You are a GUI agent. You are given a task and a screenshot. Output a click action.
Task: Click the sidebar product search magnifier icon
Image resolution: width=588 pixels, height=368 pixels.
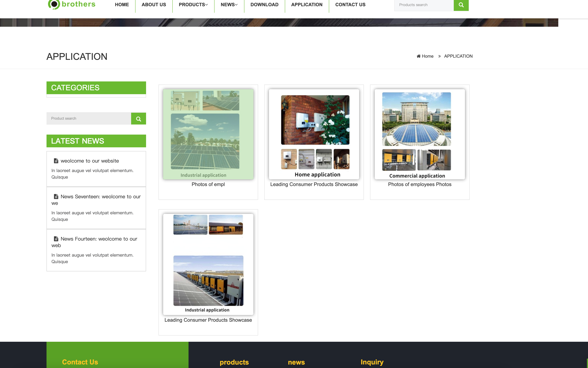[x=138, y=119]
